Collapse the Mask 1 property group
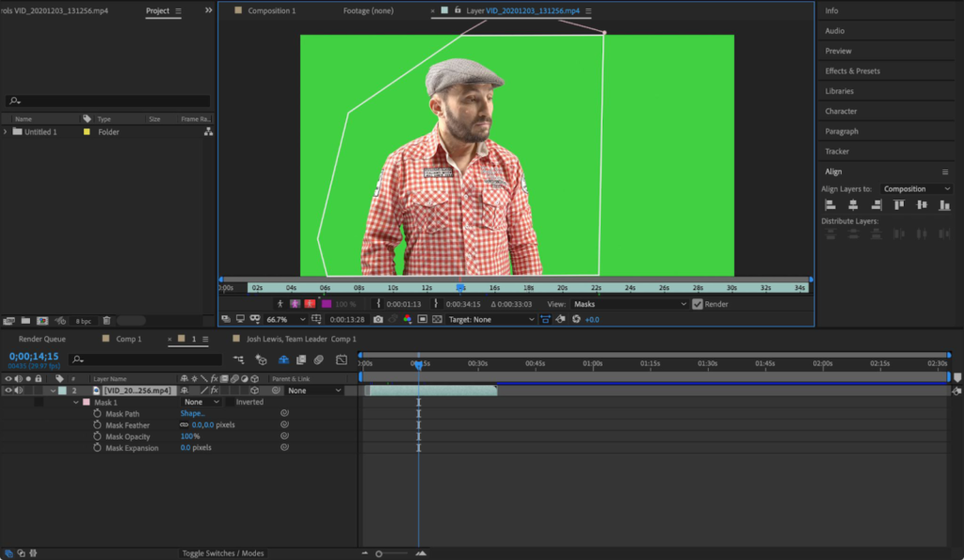The height and width of the screenshot is (560, 964). [75, 402]
